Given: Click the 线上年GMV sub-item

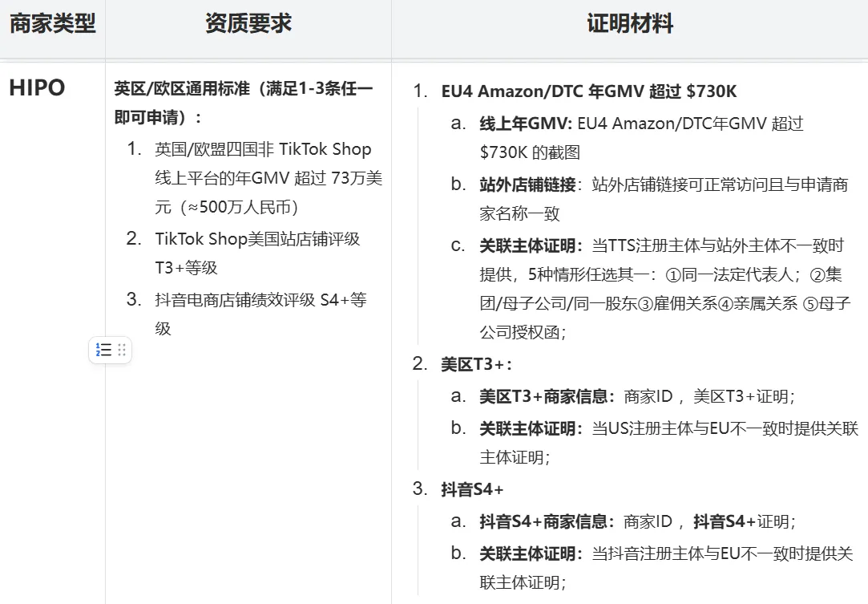Looking at the screenshot, I should [x=642, y=137].
